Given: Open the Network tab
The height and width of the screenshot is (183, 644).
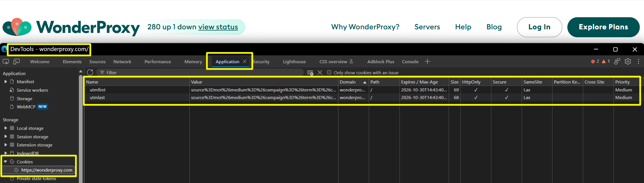Looking at the screenshot, I should point(122,62).
